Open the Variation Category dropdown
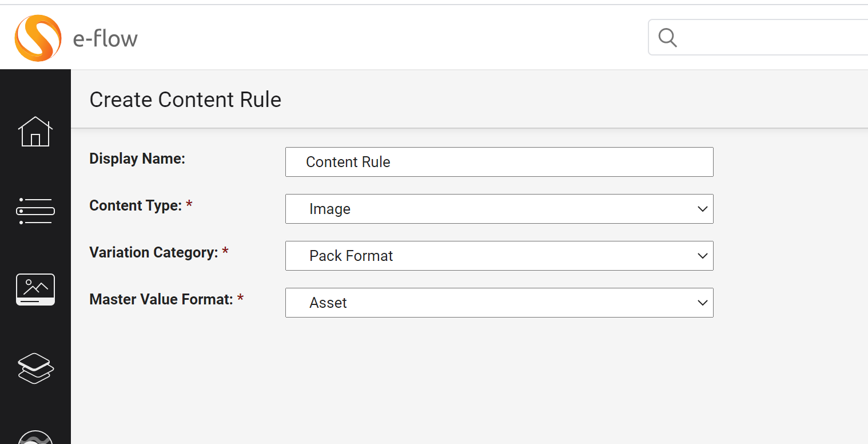The image size is (868, 444). [x=499, y=256]
